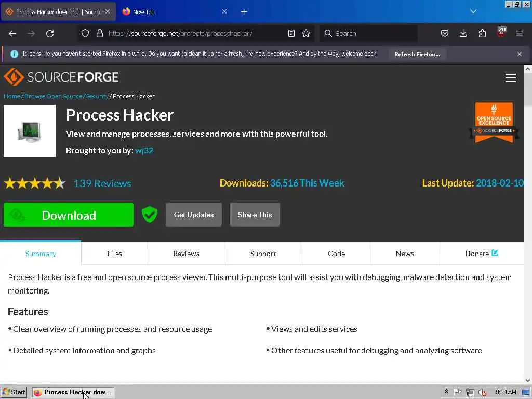Click page scrollbar down arrow
The image size is (532, 399).
coord(528,380)
